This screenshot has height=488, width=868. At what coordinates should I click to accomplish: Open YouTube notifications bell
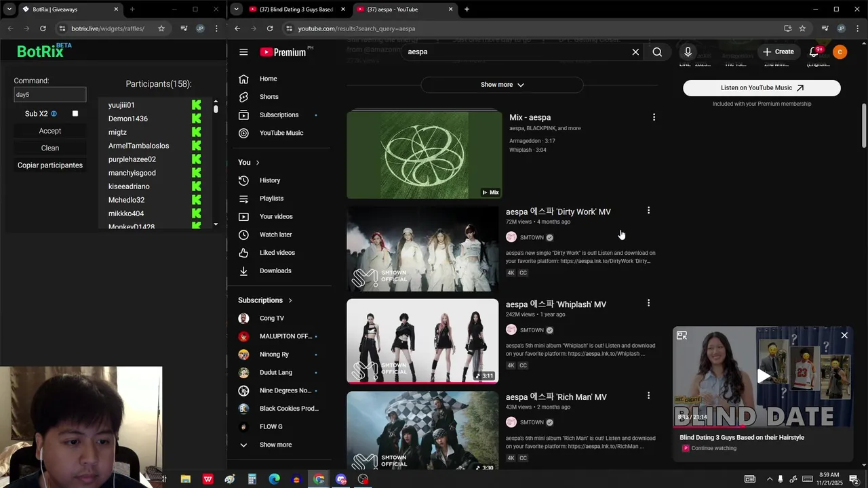[x=814, y=52]
